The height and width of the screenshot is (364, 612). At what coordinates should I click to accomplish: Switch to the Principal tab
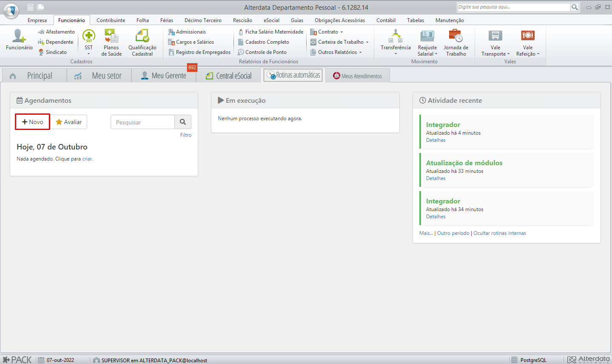(x=34, y=76)
